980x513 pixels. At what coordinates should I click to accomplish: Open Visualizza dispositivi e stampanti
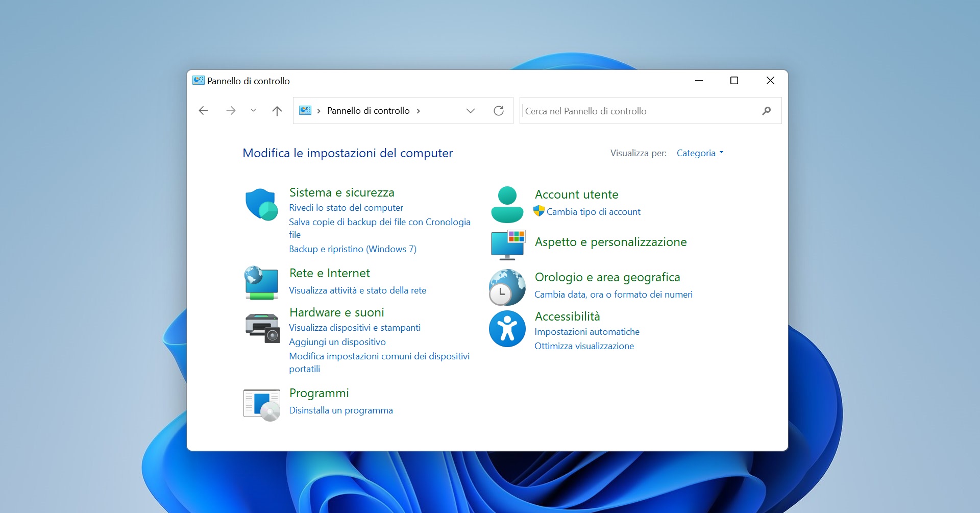coord(355,328)
